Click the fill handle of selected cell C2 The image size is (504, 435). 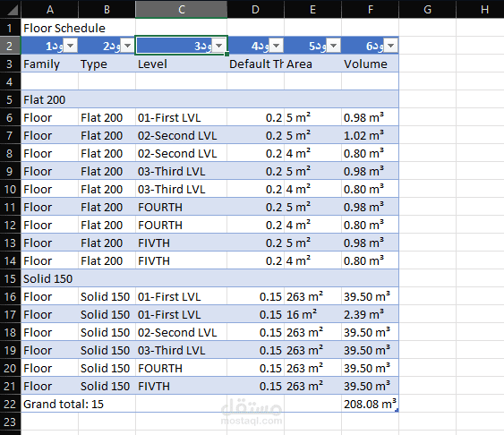226,55
